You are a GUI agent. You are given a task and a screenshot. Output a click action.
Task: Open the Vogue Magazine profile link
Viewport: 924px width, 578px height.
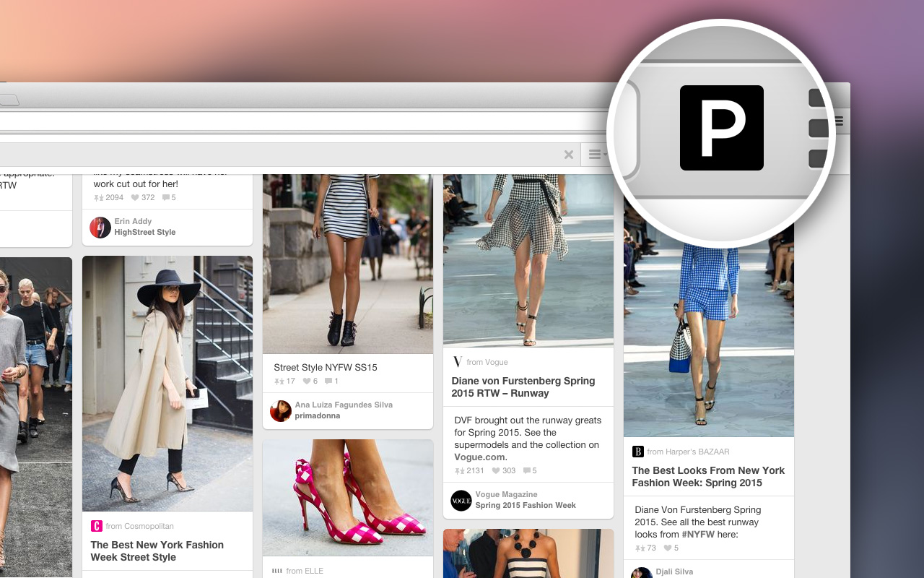coord(506,494)
